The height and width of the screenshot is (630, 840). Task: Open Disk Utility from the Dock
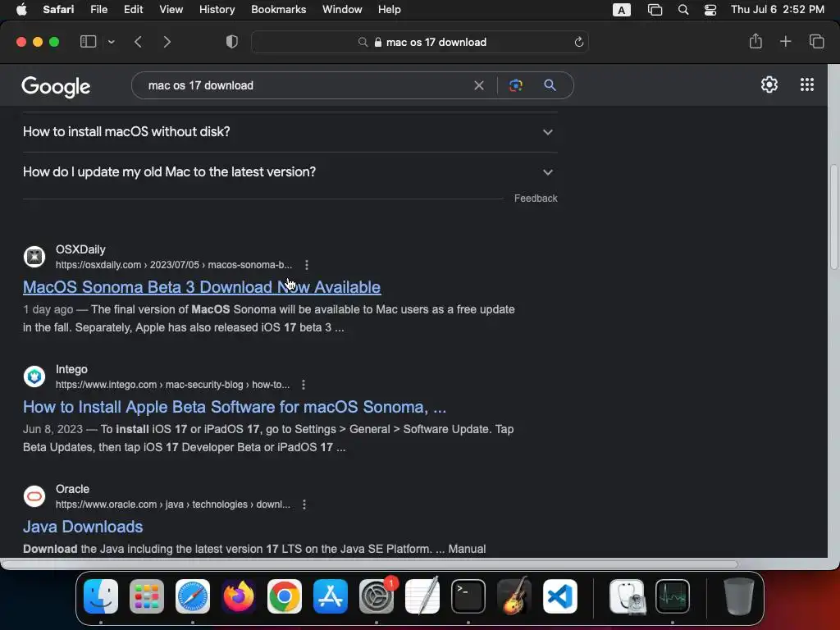point(628,596)
